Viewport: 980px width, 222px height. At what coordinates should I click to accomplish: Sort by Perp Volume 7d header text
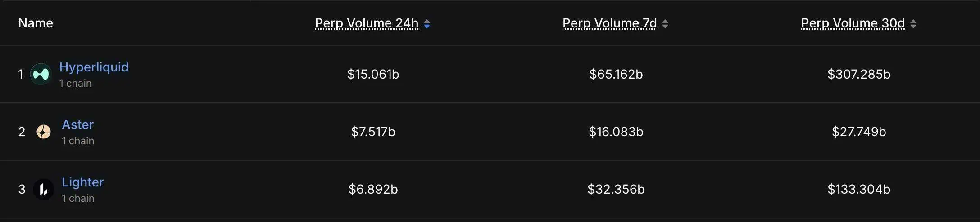(609, 23)
